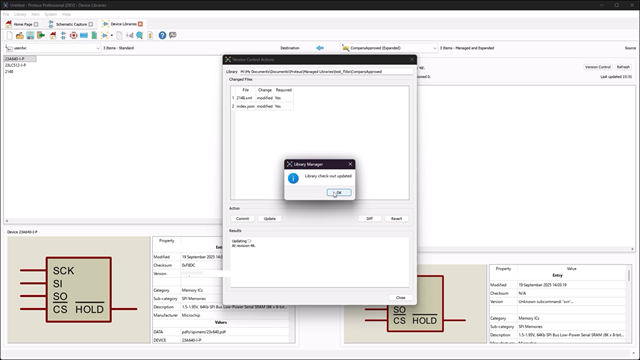Click the Required column header in Changed Files

[284, 90]
